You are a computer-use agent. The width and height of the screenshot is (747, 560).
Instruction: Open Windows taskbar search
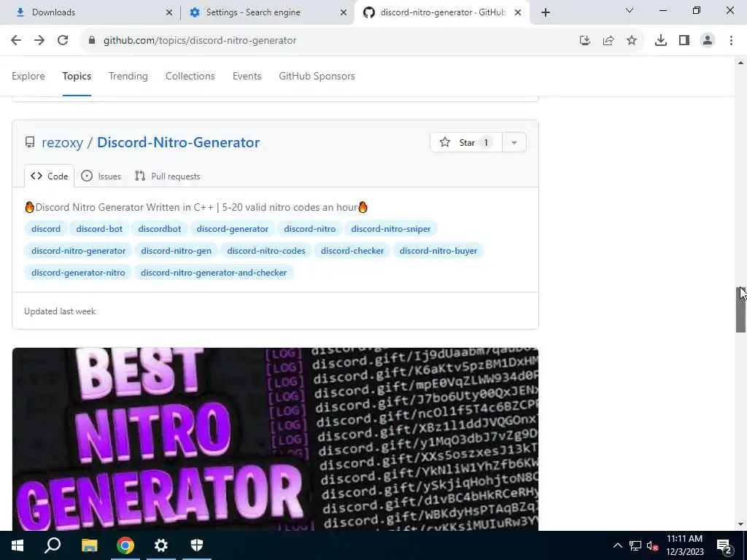pyautogui.click(x=53, y=545)
